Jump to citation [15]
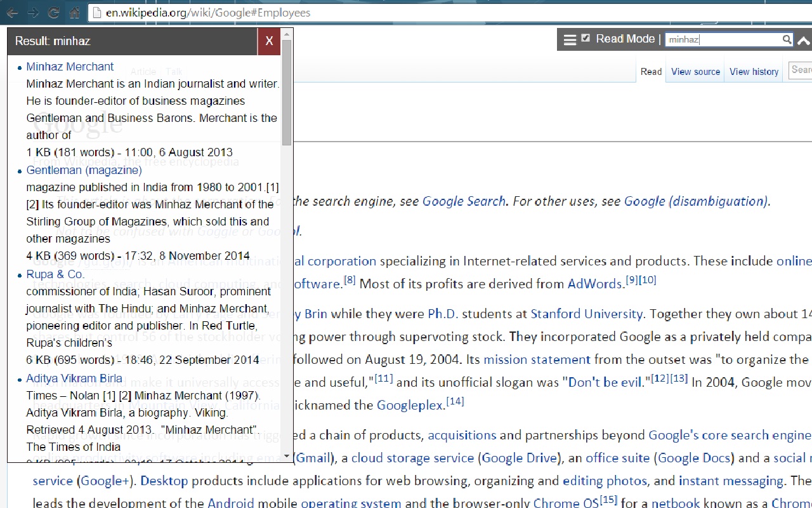The image size is (812, 508). click(608, 500)
